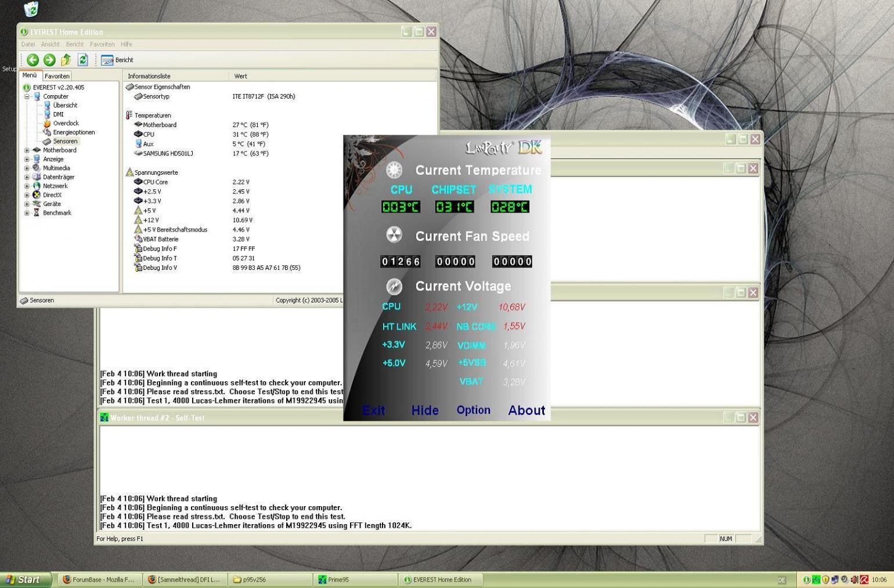Screen dimensions: 894x588
Task: Switch to Prime95 taskbar item
Action: 356,579
